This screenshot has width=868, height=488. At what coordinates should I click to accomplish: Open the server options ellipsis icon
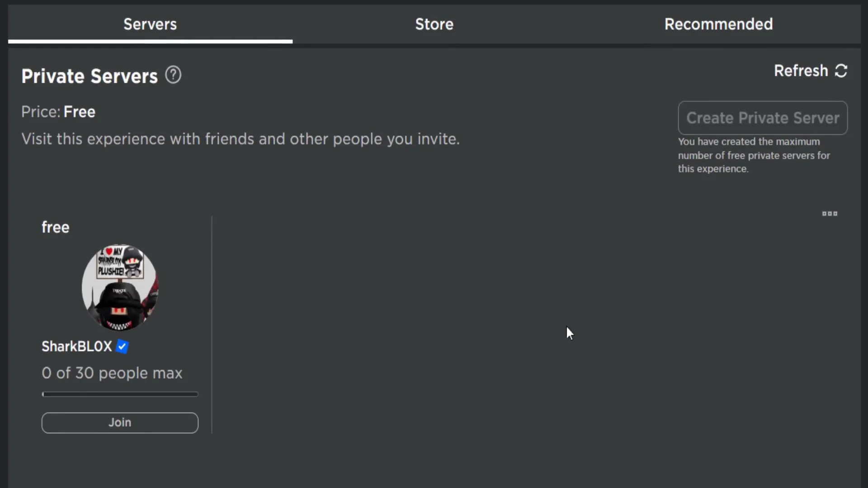coord(830,214)
